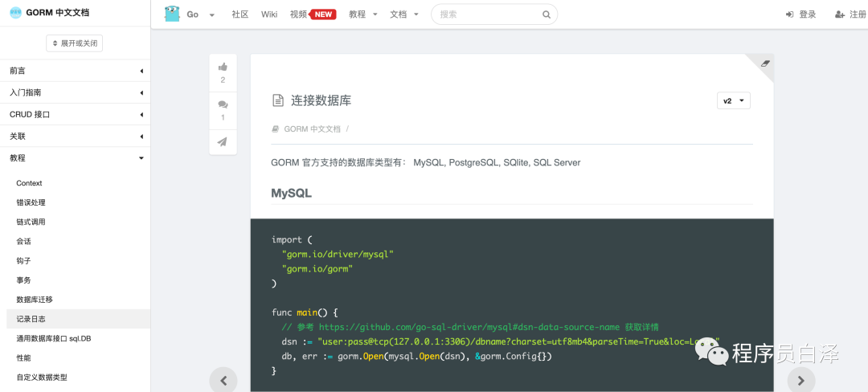Open 社区 in the navbar
Image resolution: width=868 pixels, height=392 pixels.
(240, 14)
